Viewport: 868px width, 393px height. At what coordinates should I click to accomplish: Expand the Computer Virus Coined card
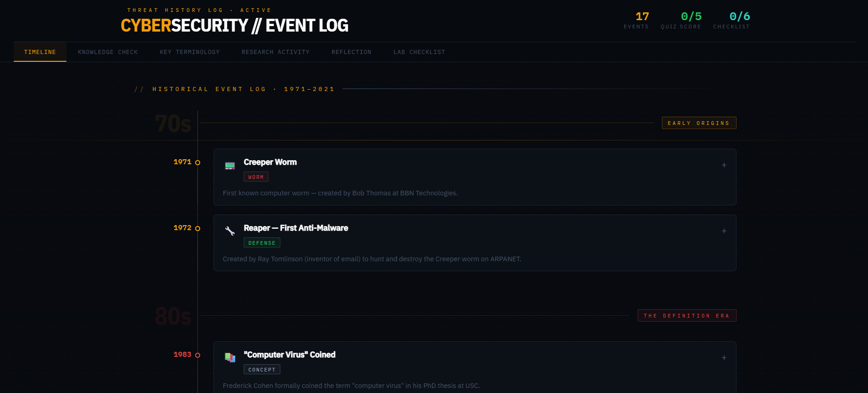point(724,358)
